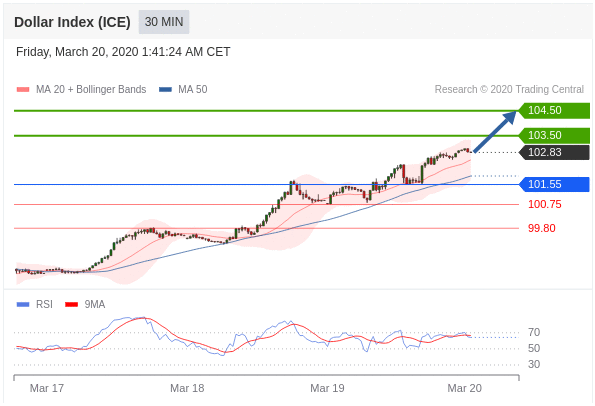Click the Mar 20 date axis label
This screenshot has width=595, height=406.
[x=464, y=388]
